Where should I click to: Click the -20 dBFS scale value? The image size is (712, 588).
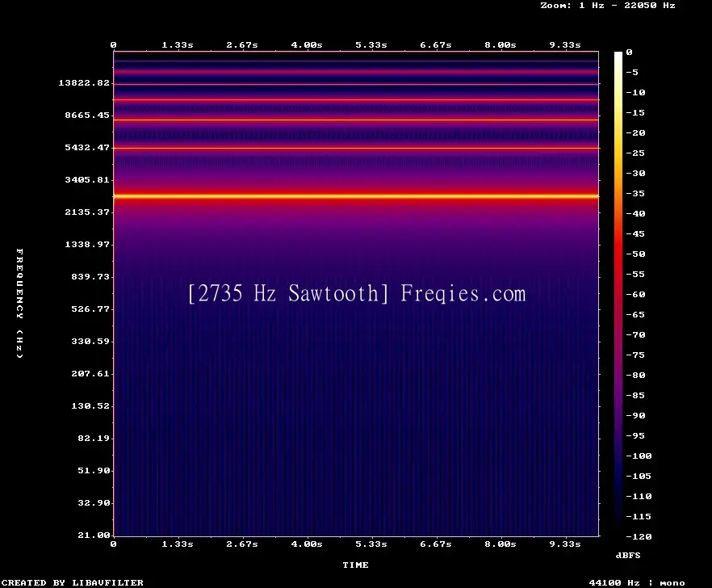[x=635, y=133]
